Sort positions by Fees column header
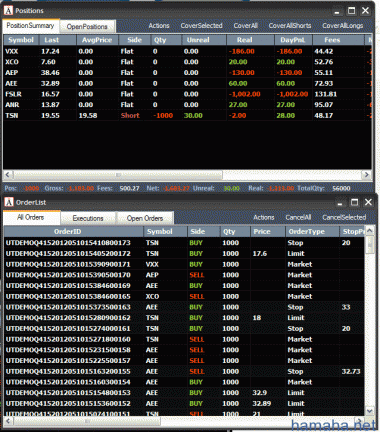Image resolution: width=380 pixels, height=432 pixels. 338,40
